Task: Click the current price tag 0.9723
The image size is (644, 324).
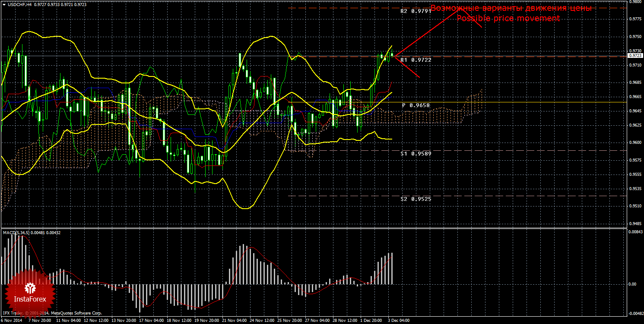Action: coord(635,56)
